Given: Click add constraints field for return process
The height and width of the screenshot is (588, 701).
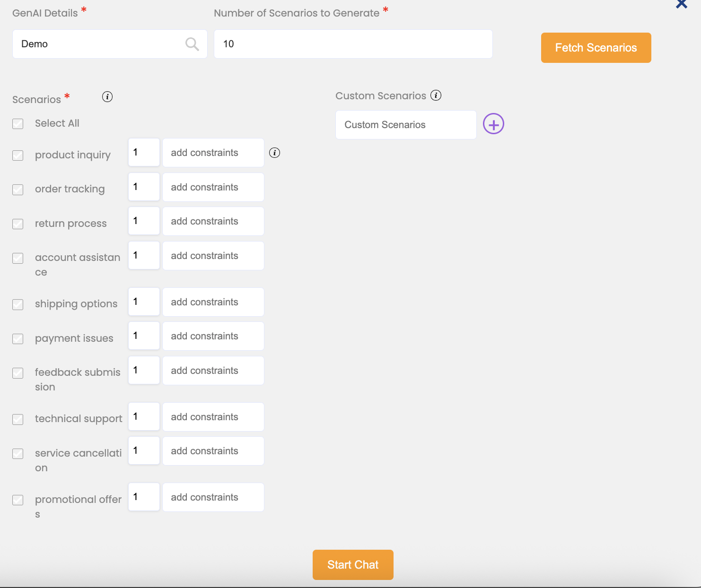Looking at the screenshot, I should pyautogui.click(x=213, y=221).
